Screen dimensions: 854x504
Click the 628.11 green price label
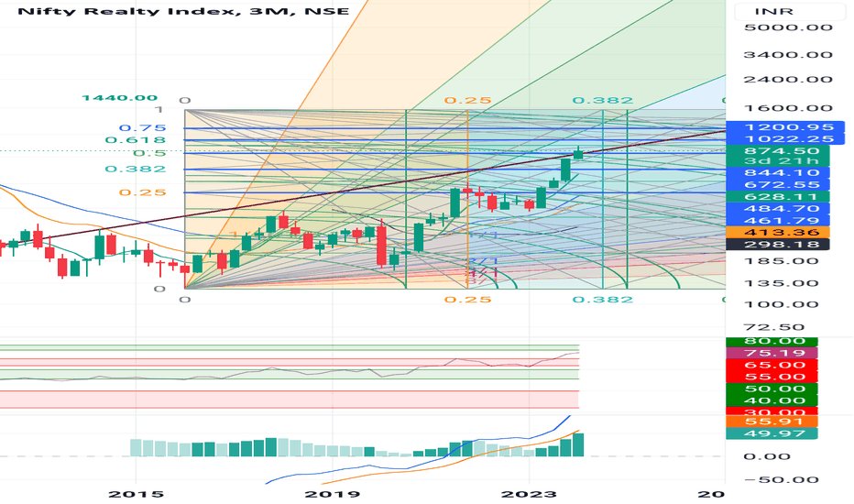pyautogui.click(x=778, y=197)
